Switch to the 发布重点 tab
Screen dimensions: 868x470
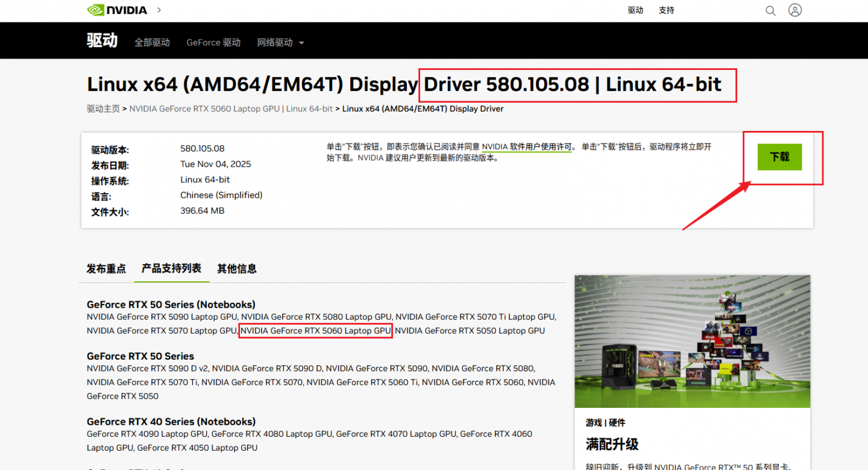point(106,268)
